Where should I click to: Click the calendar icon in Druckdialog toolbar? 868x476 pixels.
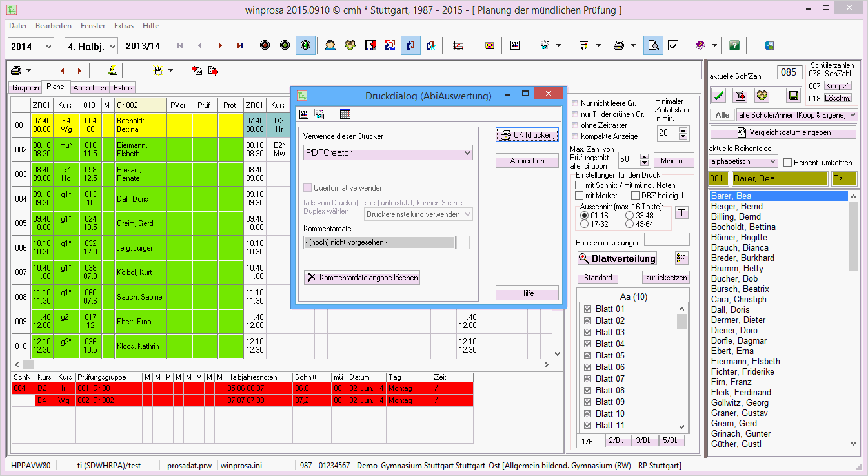click(x=345, y=114)
